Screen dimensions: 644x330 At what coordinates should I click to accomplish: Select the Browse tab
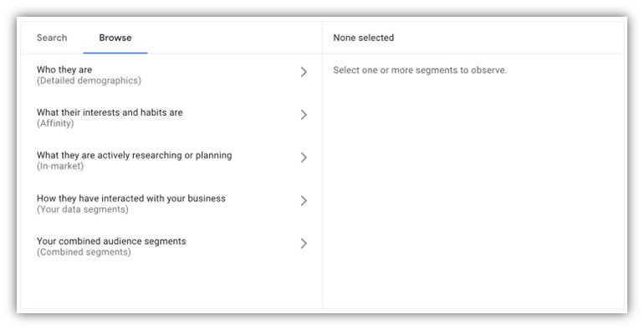click(115, 38)
